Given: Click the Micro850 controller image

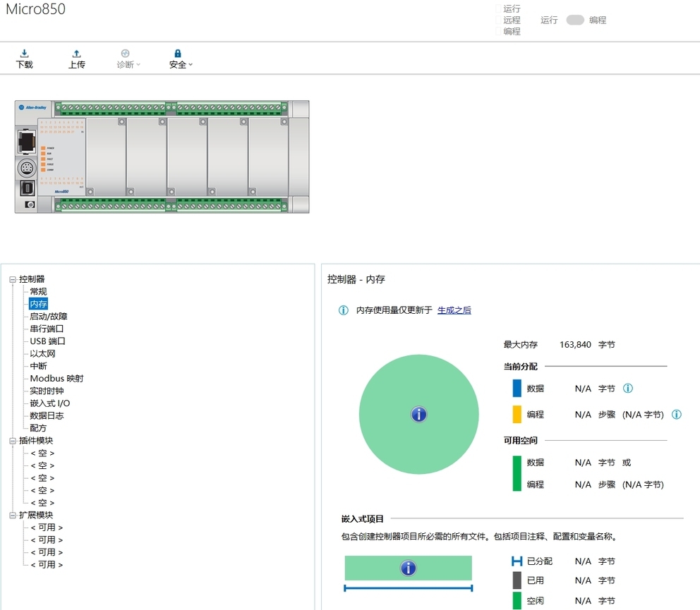Looking at the screenshot, I should click(162, 157).
